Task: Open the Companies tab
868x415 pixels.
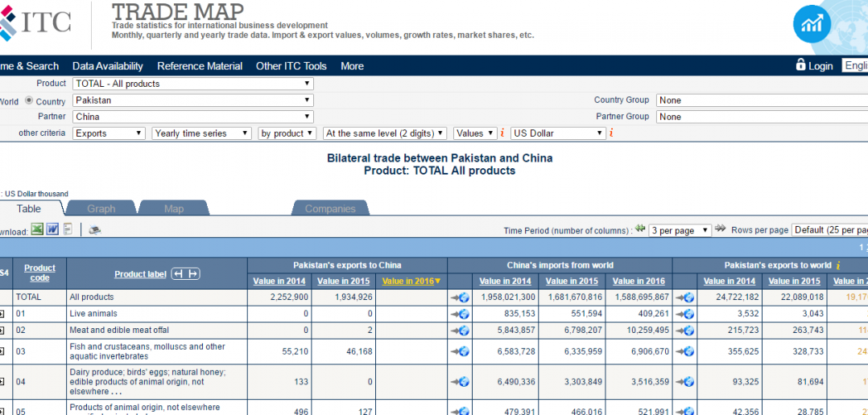Action: [330, 208]
